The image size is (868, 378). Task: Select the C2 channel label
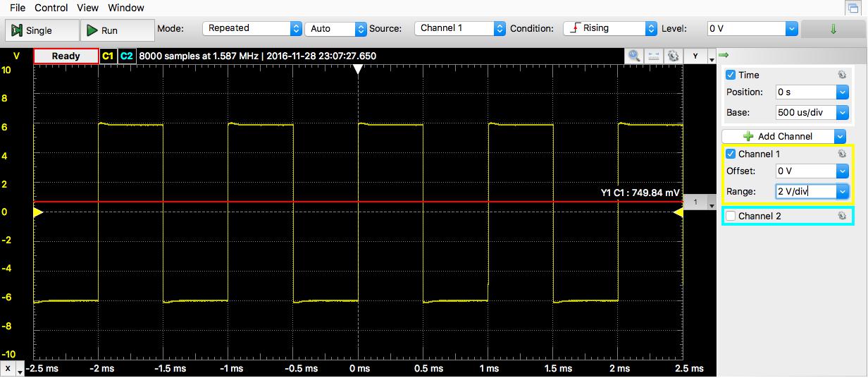126,56
